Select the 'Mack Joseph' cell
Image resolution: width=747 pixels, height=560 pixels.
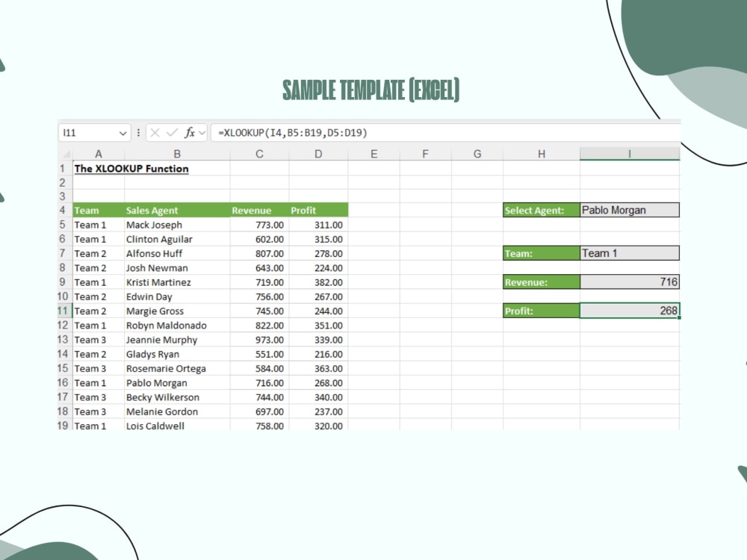coord(177,225)
